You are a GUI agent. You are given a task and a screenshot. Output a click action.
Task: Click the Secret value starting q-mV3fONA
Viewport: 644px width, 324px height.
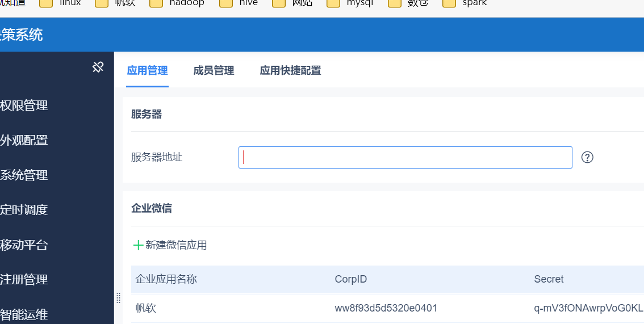click(588, 308)
